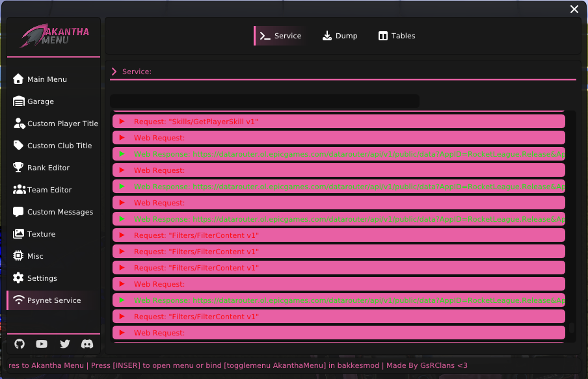Open the Discord icon link

click(x=87, y=344)
